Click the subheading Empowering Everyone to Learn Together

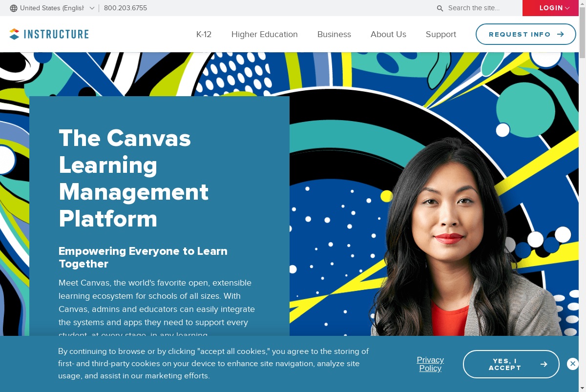click(x=143, y=257)
